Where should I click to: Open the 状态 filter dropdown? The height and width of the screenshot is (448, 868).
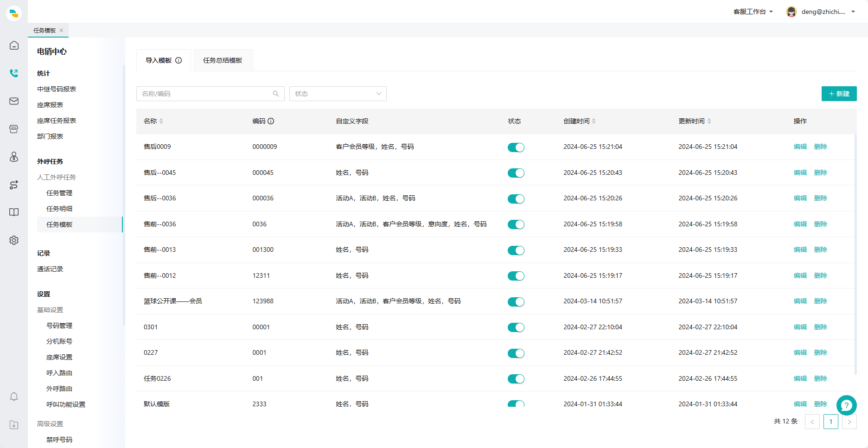coord(338,94)
